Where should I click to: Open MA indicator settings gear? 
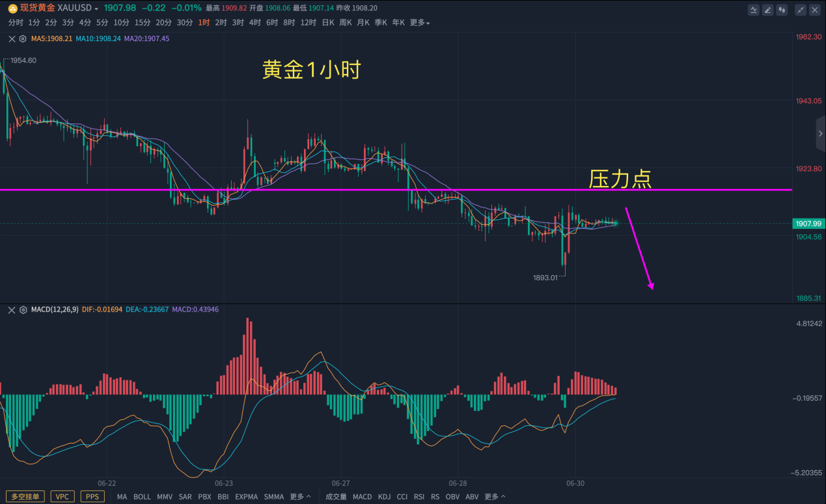23,39
